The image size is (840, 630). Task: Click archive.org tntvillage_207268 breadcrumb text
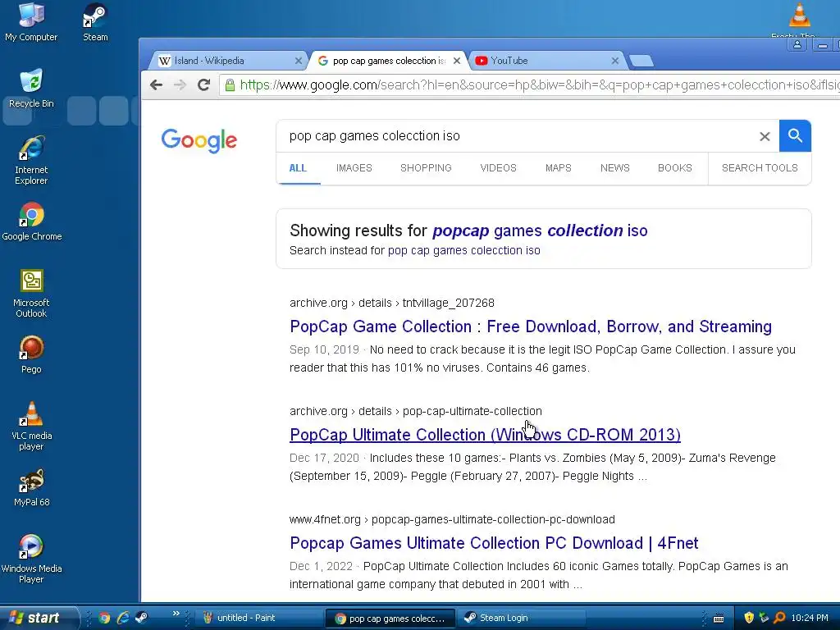[391, 303]
